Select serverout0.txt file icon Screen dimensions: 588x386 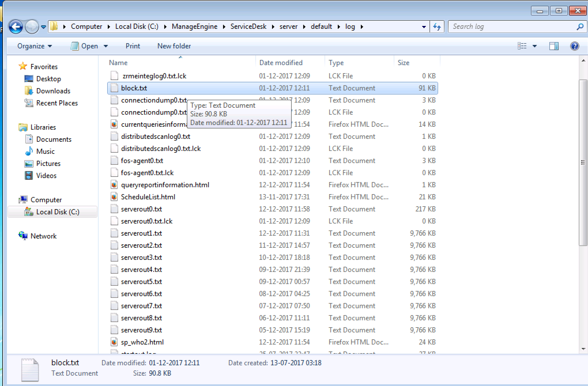tap(114, 209)
